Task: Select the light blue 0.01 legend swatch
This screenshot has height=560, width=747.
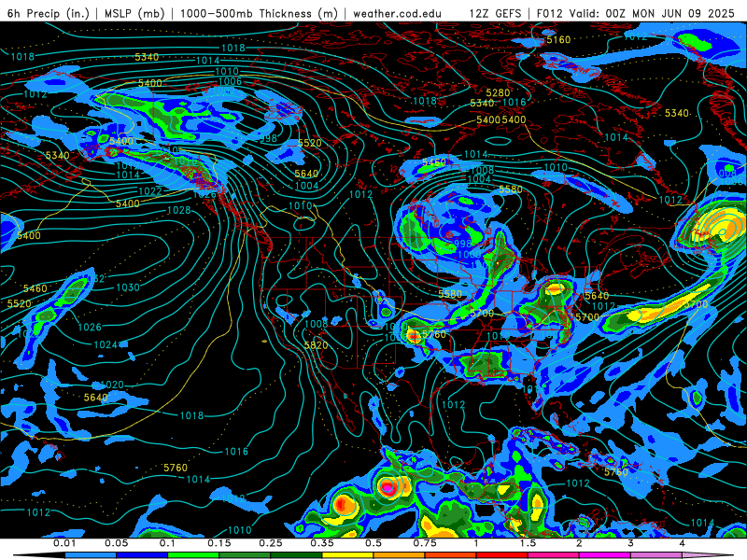Action: pyautogui.click(x=91, y=555)
